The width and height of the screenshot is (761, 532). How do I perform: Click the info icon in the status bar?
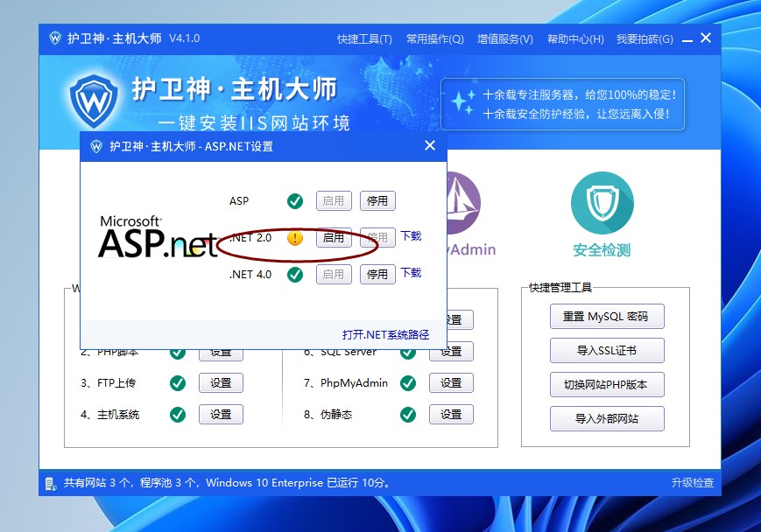(52, 483)
